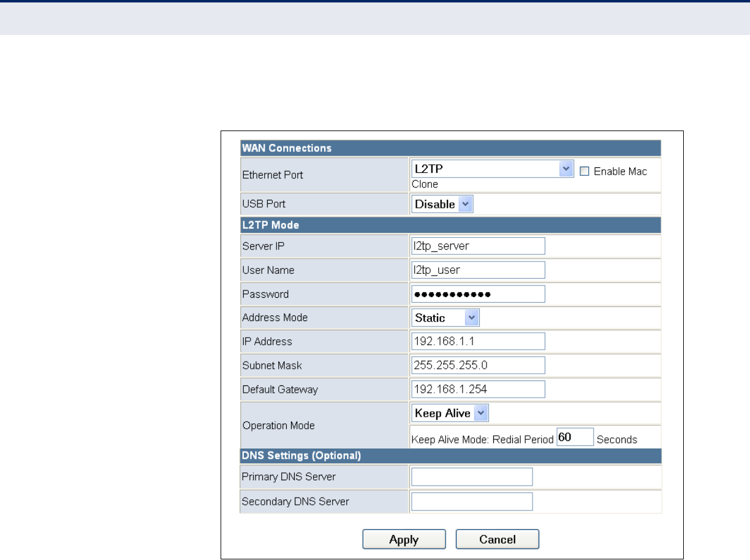Click the Default Gateway input field
The image size is (750, 560).
tap(478, 389)
